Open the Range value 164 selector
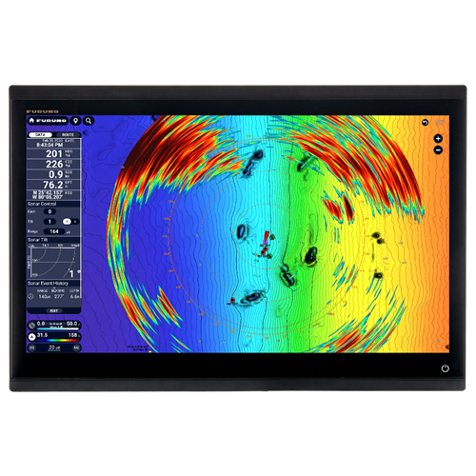The height and width of the screenshot is (476, 476). pyautogui.click(x=54, y=231)
